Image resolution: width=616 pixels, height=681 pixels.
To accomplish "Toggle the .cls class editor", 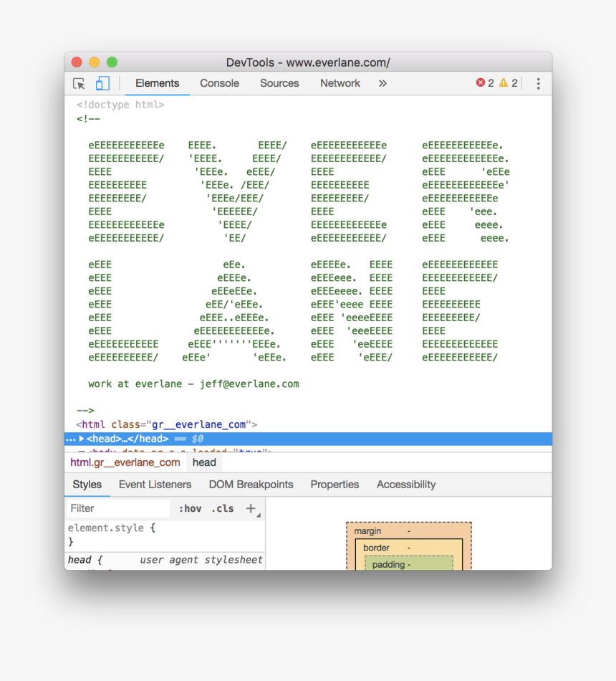I will pos(222,508).
